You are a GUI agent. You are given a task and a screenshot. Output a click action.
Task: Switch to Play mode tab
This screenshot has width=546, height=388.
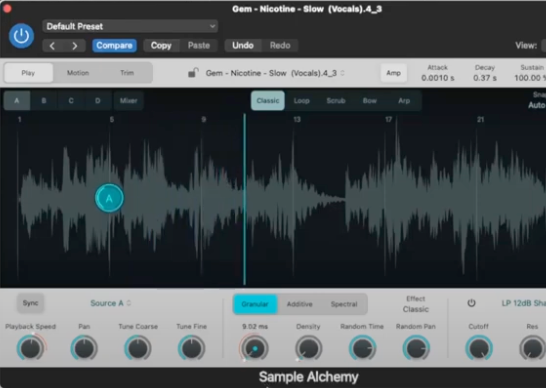tap(28, 73)
